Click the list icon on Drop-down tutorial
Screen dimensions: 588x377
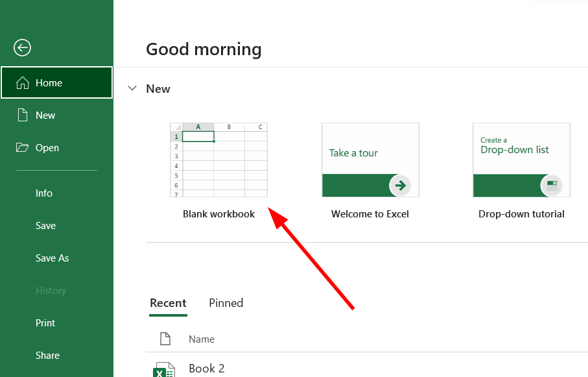(552, 186)
